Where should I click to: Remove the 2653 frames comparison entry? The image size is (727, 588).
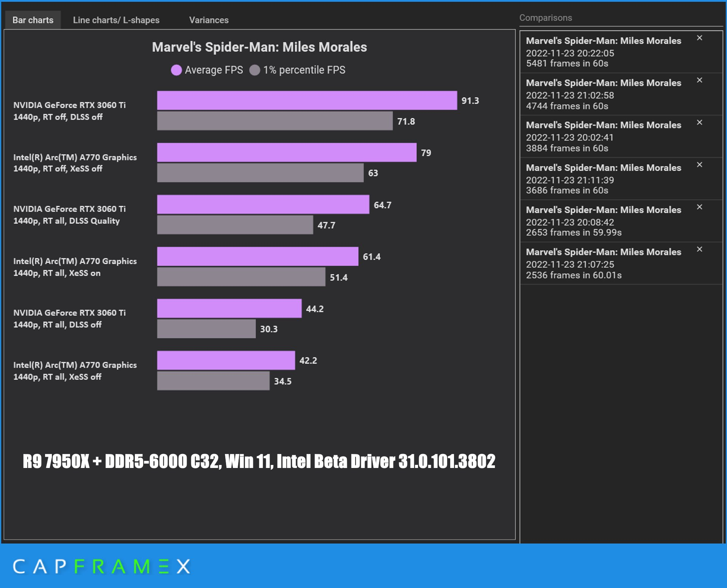pos(699,207)
